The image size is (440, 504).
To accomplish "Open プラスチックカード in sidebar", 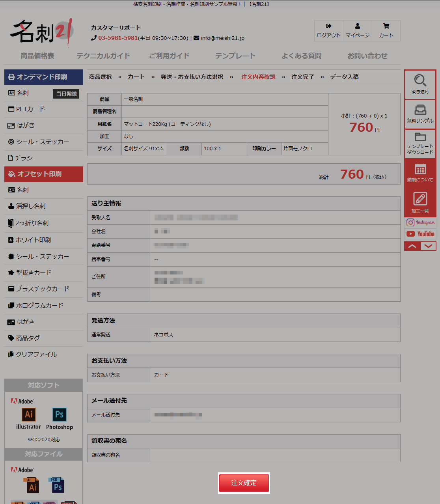I will [x=44, y=289].
